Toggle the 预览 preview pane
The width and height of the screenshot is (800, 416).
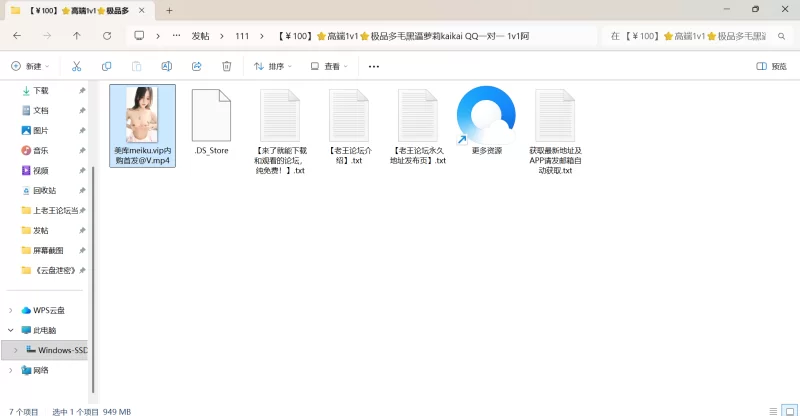[771, 66]
